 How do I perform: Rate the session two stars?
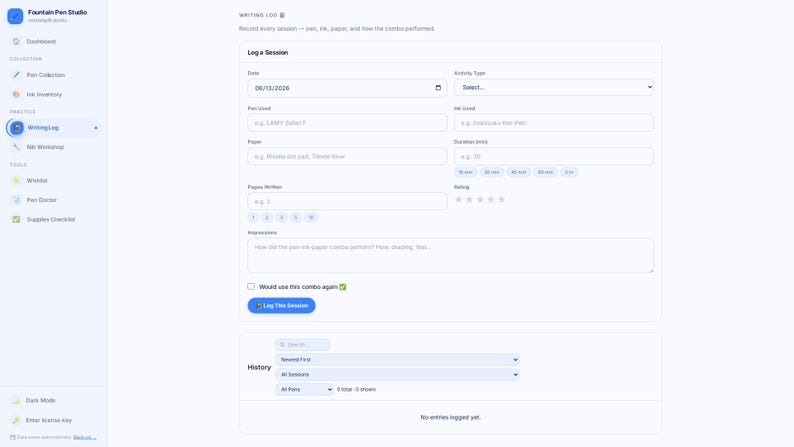[x=469, y=199]
